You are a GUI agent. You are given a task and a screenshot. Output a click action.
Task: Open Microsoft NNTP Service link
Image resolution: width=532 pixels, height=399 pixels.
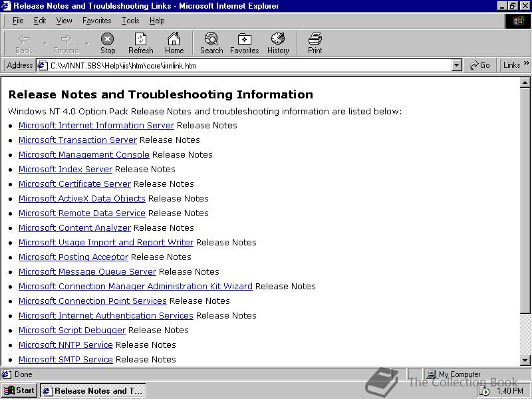66,344
